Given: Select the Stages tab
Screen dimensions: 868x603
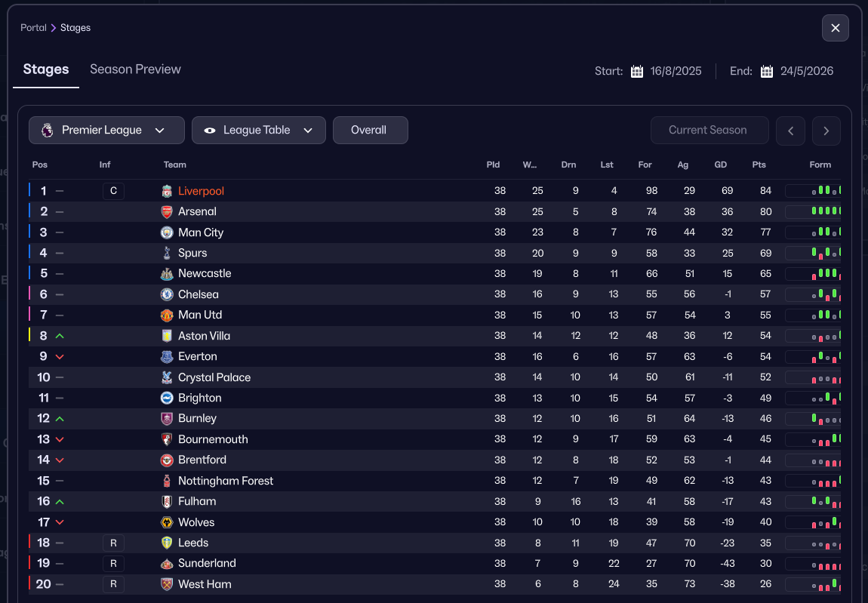Looking at the screenshot, I should 46,69.
